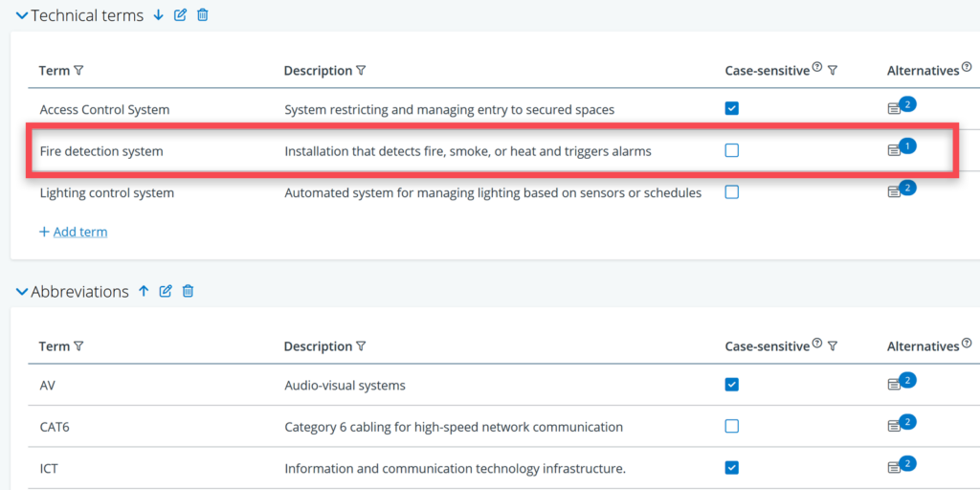Move Technical terms section down with arrow
Image resolution: width=980 pixels, height=490 pixels.
[159, 15]
